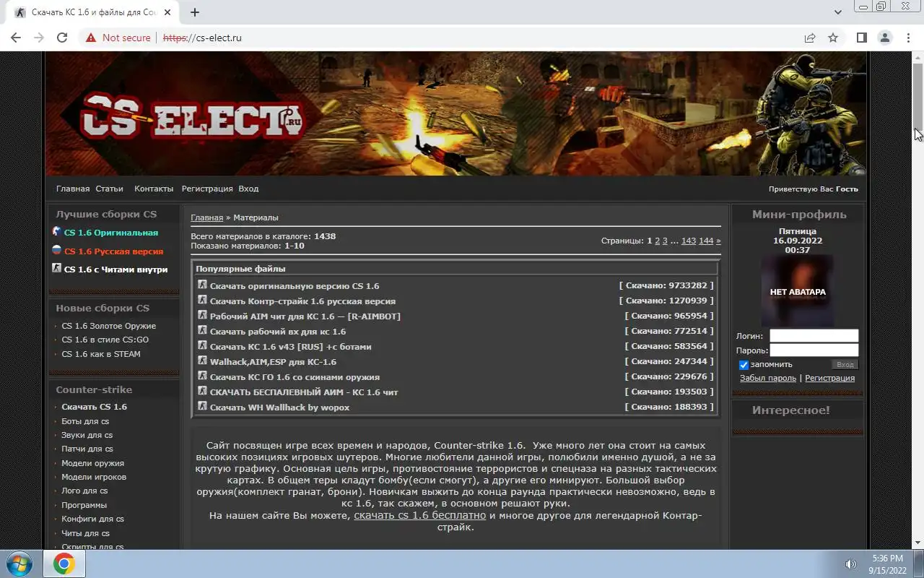
Task: Click into the Пароль input field
Action: (814, 350)
